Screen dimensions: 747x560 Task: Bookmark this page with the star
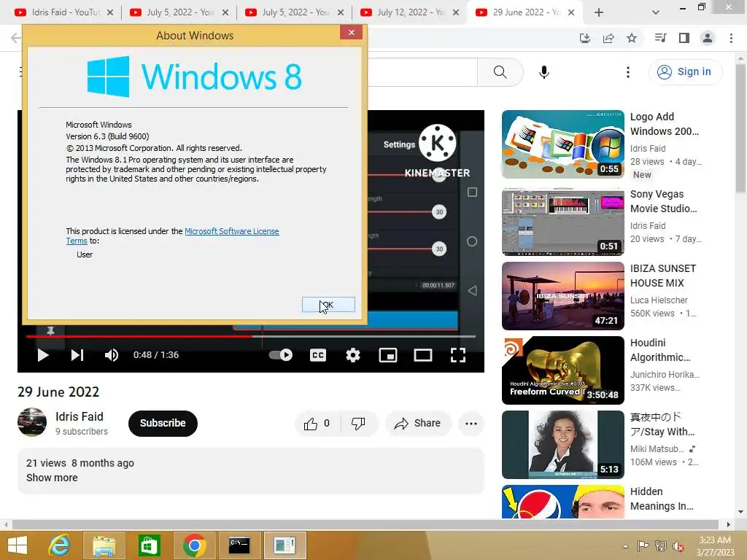(632, 38)
